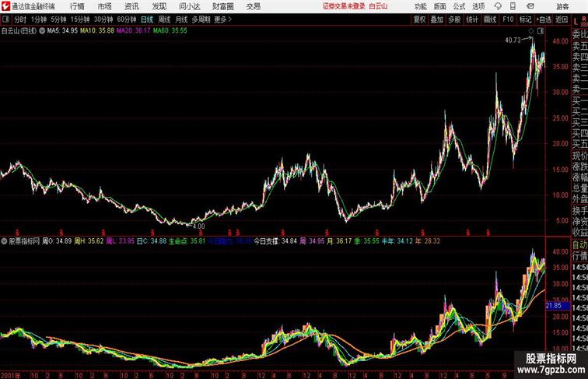Click the 2001年 date axis label
The height and width of the screenshot is (379, 588).
11,375
